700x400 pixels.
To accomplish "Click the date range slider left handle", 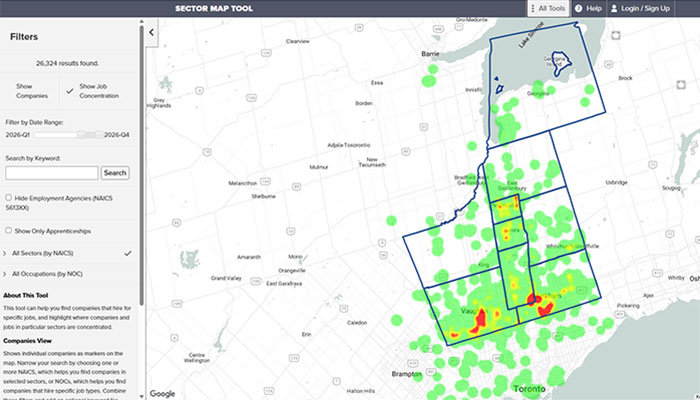I will coord(81,135).
